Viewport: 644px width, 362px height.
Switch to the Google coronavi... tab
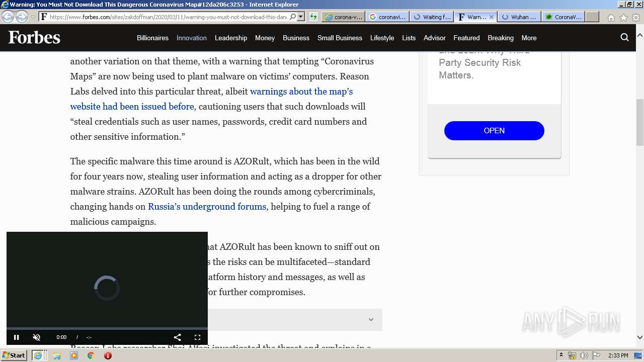tap(387, 17)
